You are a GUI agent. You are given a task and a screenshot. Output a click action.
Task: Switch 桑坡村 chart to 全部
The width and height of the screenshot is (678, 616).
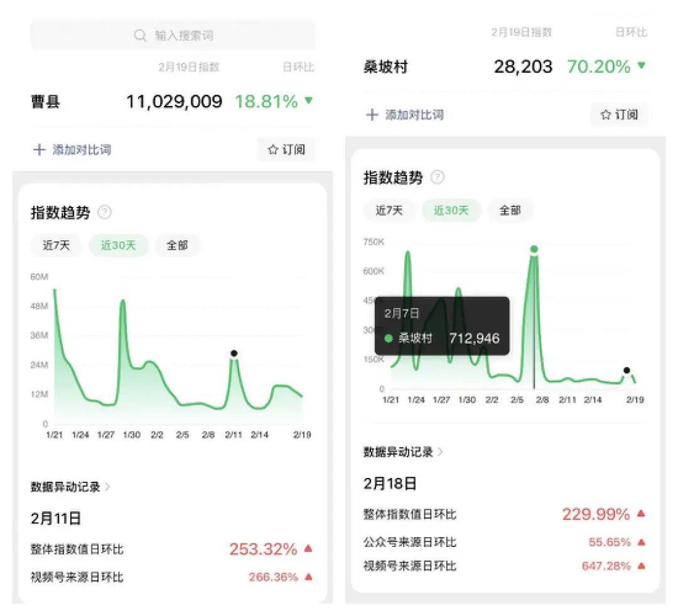tap(510, 211)
